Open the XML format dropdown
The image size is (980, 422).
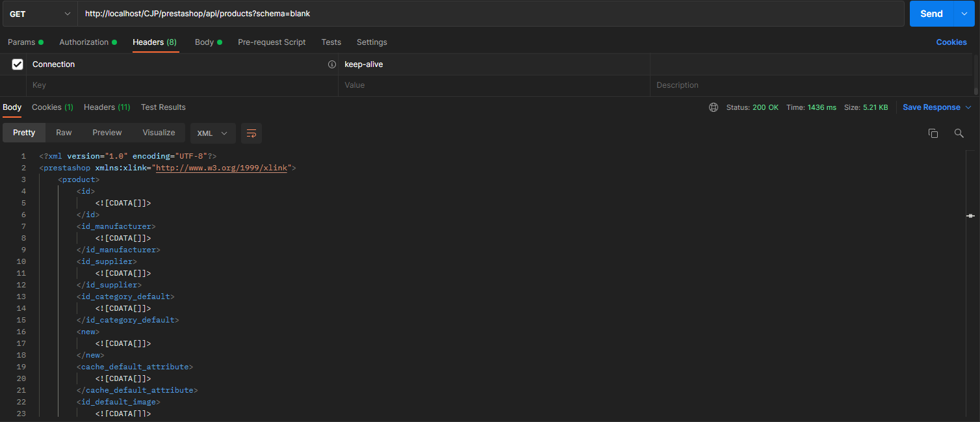pos(213,133)
